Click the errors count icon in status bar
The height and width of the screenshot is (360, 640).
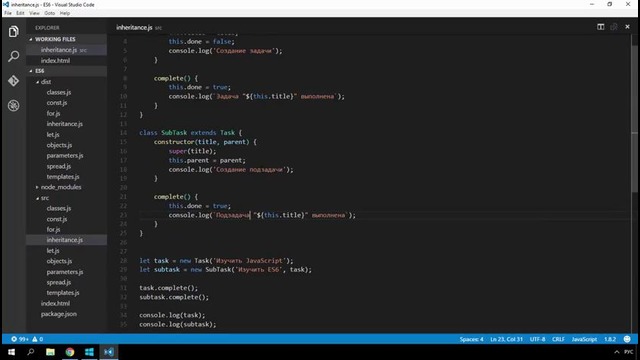tap(20, 339)
